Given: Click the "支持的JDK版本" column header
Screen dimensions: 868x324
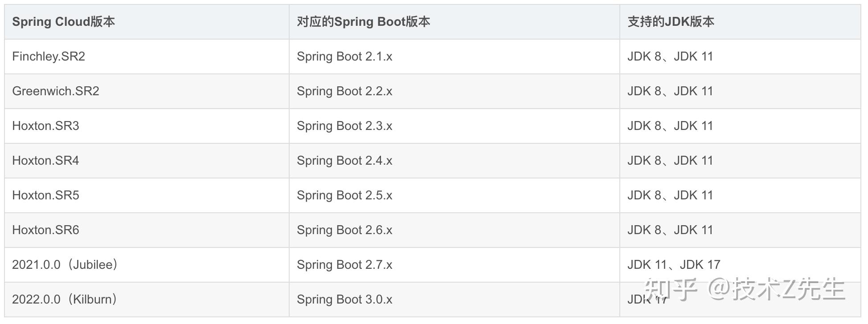Looking at the screenshot, I should click(671, 22).
